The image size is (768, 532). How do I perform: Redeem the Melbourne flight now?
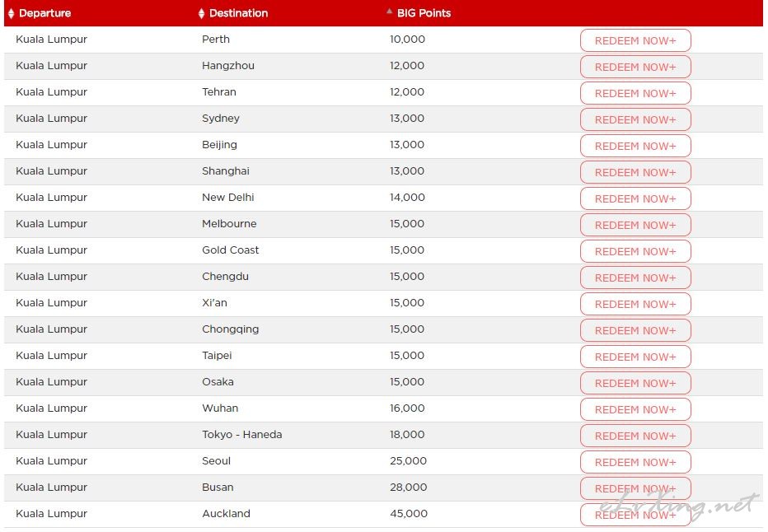coord(635,226)
